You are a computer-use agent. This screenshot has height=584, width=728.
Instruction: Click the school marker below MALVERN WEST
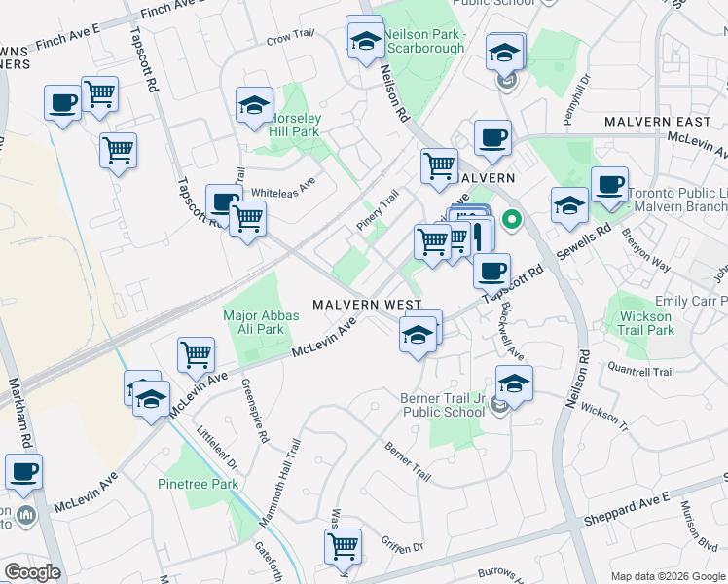(418, 338)
